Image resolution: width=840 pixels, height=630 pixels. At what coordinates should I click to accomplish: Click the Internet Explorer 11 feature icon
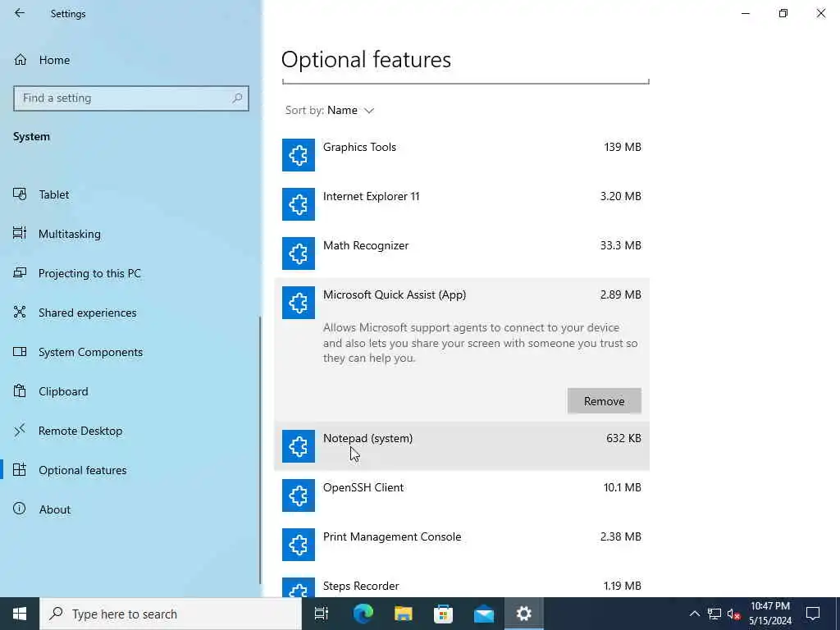299,204
